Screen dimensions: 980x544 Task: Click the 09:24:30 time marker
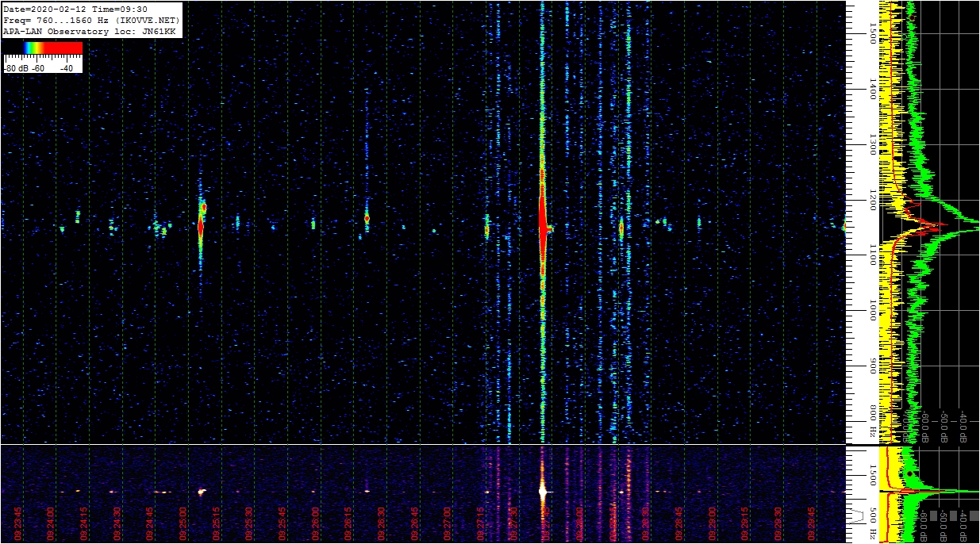coord(116,523)
